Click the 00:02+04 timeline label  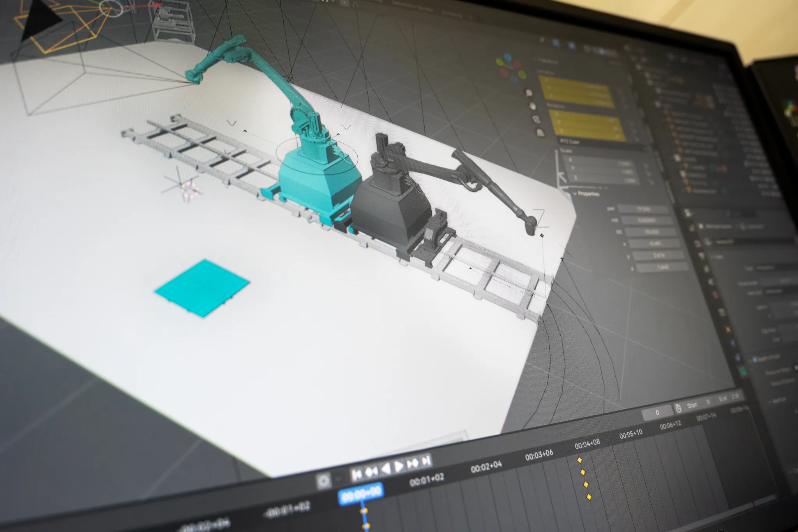[x=486, y=467]
